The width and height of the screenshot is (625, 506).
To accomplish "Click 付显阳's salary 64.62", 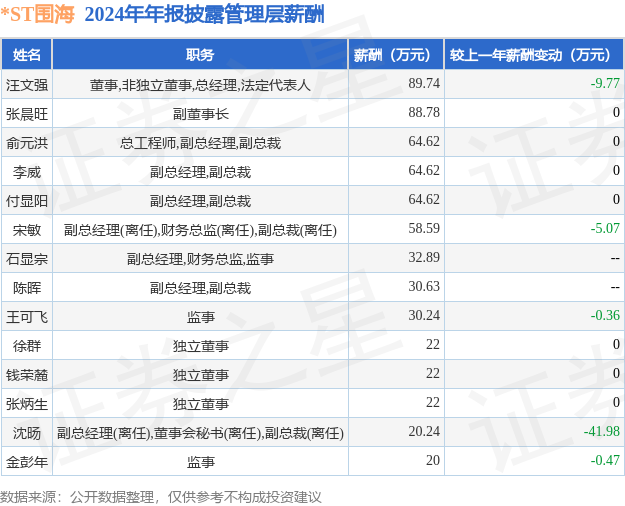I will click(424, 199).
